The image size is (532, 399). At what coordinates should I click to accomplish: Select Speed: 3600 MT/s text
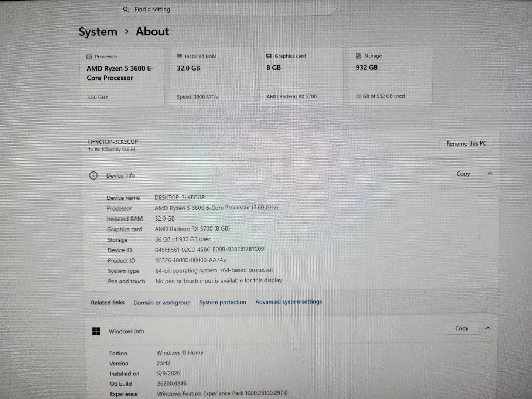(x=197, y=97)
